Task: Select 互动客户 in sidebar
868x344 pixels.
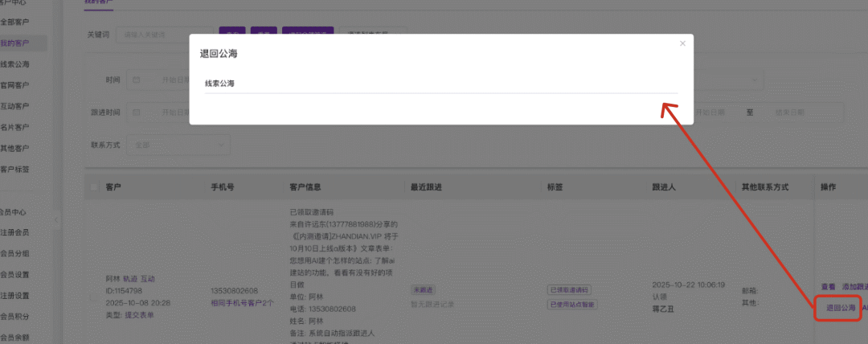Action: [x=15, y=106]
